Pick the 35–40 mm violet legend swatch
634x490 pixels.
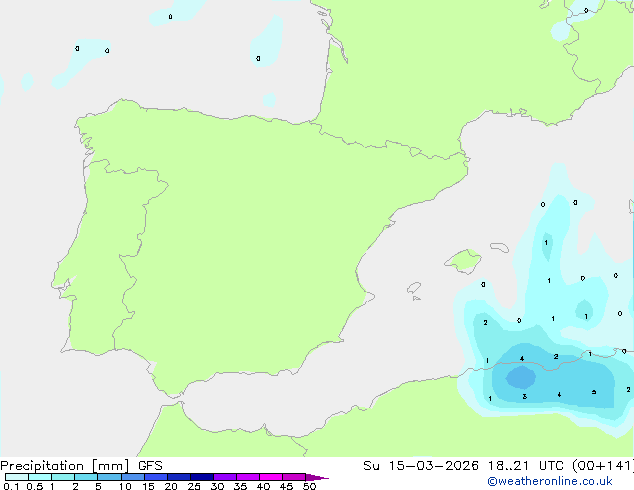pos(248,477)
